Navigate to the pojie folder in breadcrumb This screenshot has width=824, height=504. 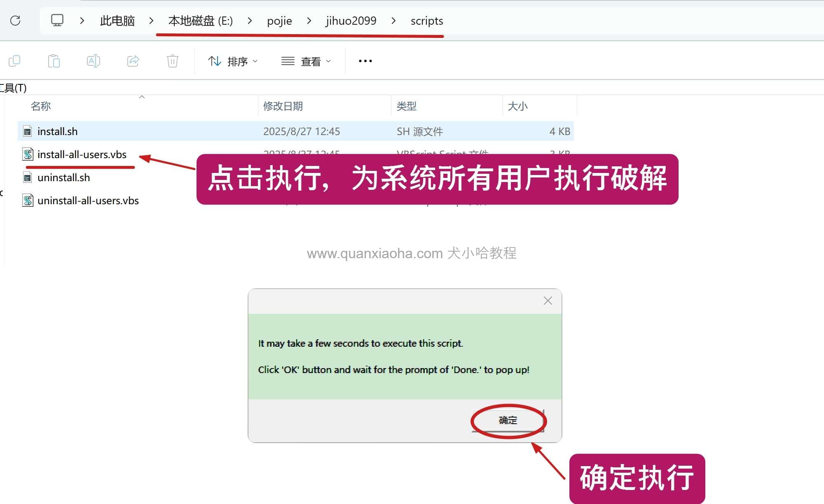[x=279, y=21]
